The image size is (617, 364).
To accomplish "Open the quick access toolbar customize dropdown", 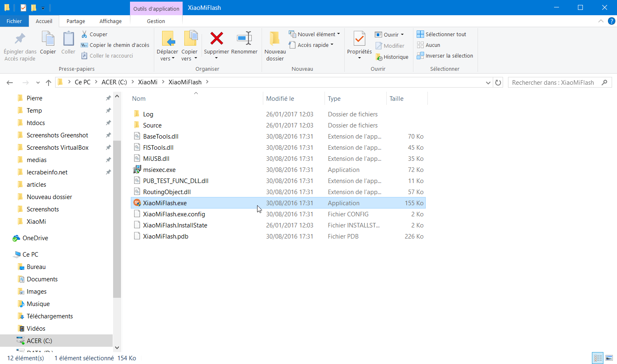I will (43, 8).
